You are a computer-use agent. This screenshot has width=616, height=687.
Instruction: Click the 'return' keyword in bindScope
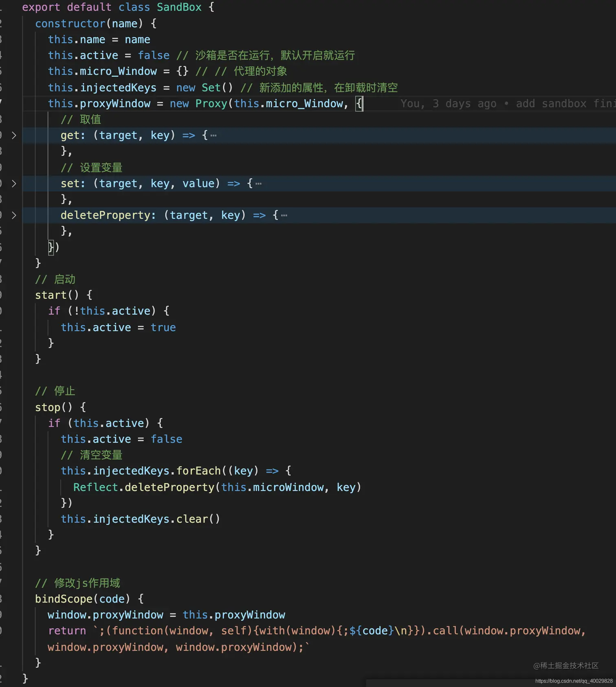point(67,631)
